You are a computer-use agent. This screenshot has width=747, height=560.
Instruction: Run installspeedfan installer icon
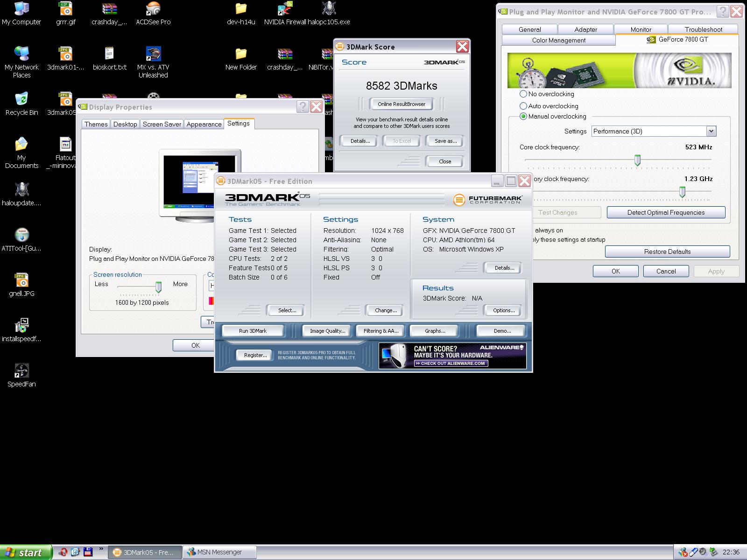(21, 330)
